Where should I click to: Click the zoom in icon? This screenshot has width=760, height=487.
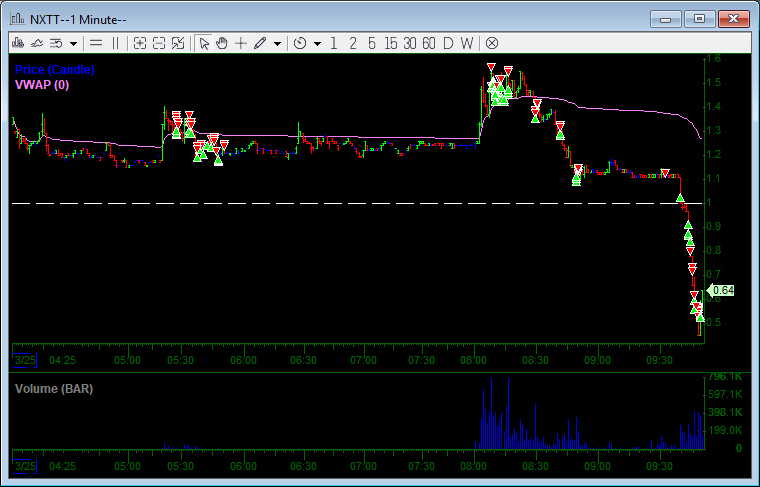(140, 44)
